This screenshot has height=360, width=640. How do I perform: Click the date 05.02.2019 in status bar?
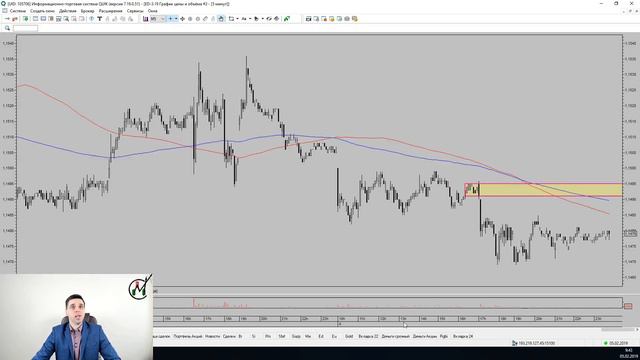coord(618,343)
